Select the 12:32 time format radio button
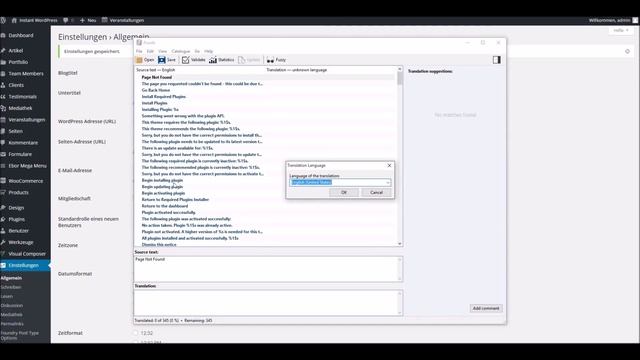The height and width of the screenshot is (360, 640). (x=136, y=333)
